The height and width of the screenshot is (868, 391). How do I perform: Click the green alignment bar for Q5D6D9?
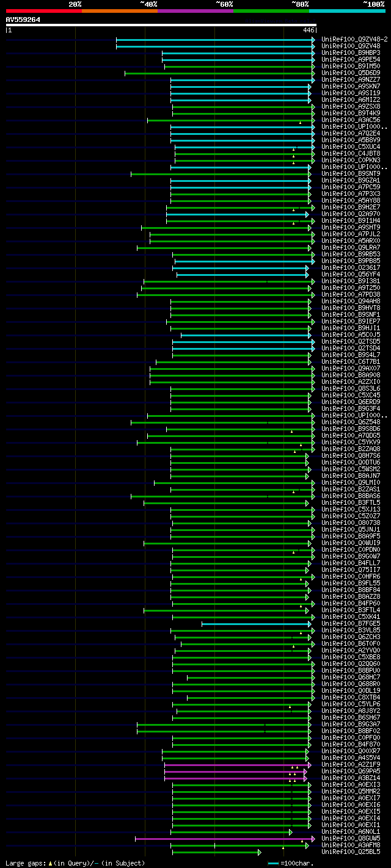(x=220, y=73)
